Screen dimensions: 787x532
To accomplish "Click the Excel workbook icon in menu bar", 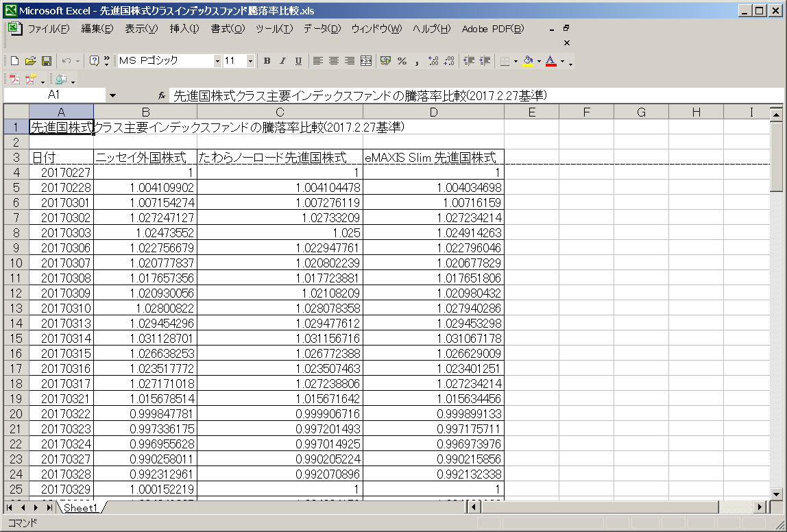I will pyautogui.click(x=15, y=29).
